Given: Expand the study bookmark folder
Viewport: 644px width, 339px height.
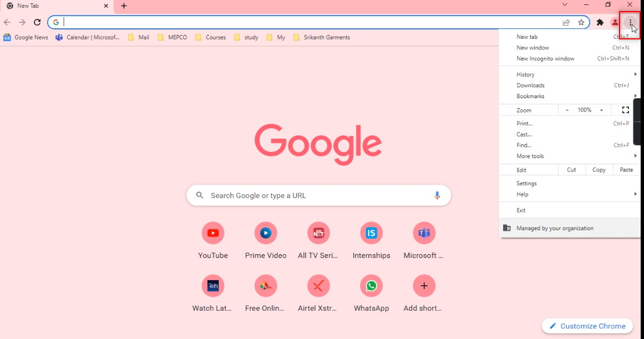Looking at the screenshot, I should [246, 37].
